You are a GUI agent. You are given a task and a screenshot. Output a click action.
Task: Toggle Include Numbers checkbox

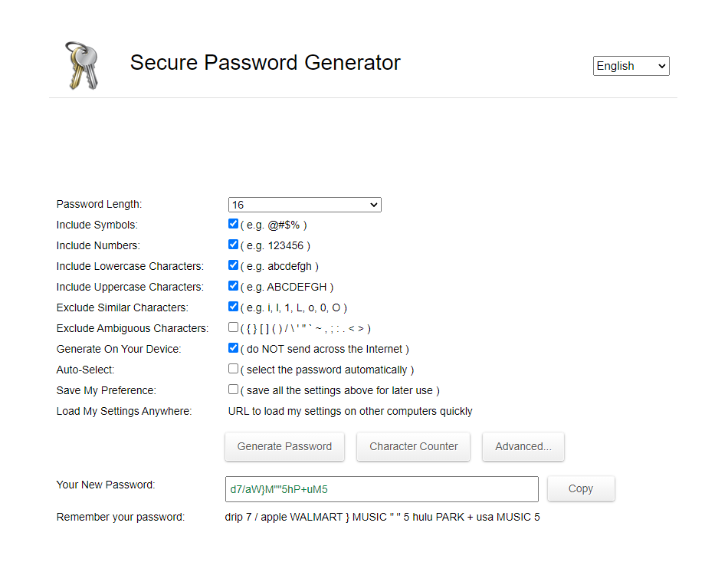(234, 245)
